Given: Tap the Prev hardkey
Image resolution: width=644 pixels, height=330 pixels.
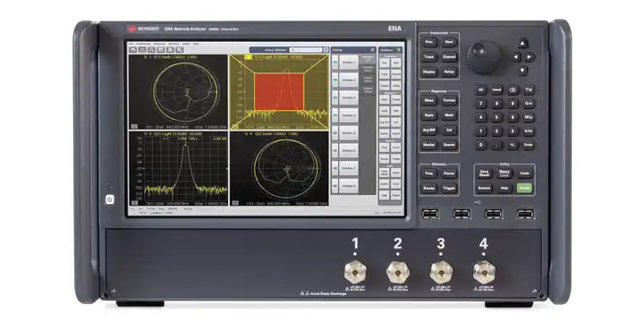Looking at the screenshot, I should (x=428, y=42).
